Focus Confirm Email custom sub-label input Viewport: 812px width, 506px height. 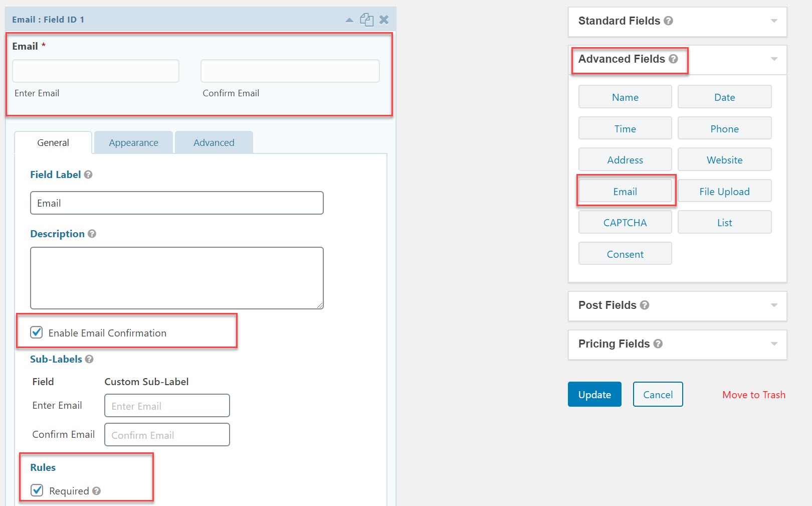pos(167,434)
